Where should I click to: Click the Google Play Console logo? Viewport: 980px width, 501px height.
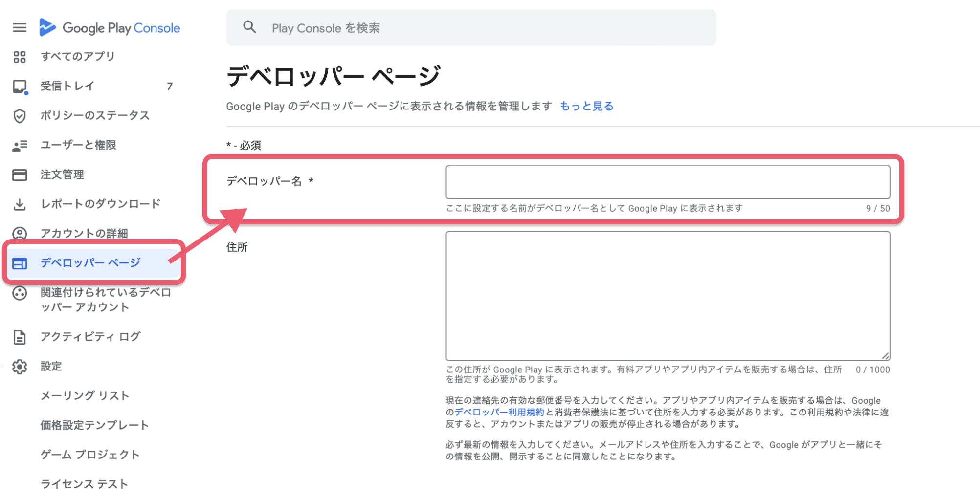(x=110, y=28)
